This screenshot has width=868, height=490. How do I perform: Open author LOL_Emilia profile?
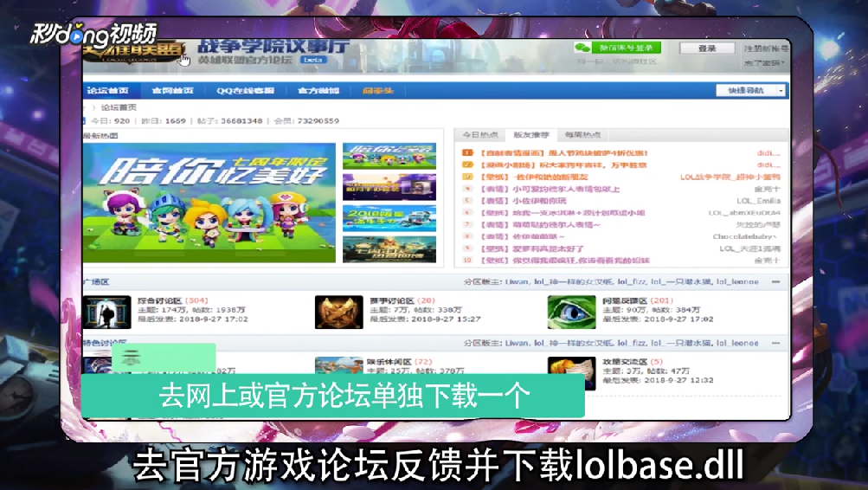pyautogui.click(x=758, y=201)
